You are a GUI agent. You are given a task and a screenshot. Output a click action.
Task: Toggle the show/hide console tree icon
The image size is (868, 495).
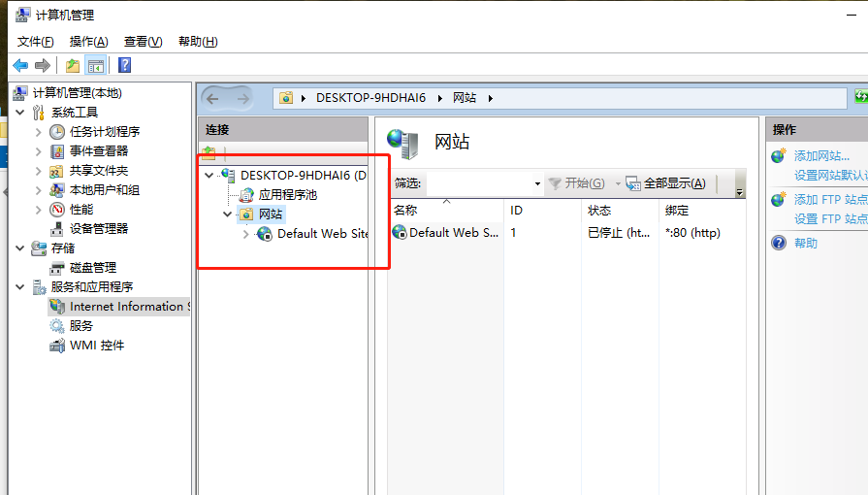tap(96, 65)
